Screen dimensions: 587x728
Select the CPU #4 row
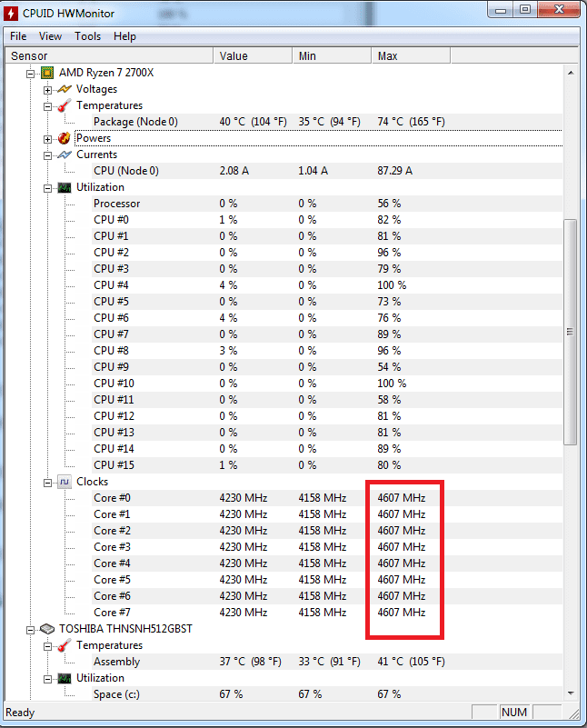point(327,285)
